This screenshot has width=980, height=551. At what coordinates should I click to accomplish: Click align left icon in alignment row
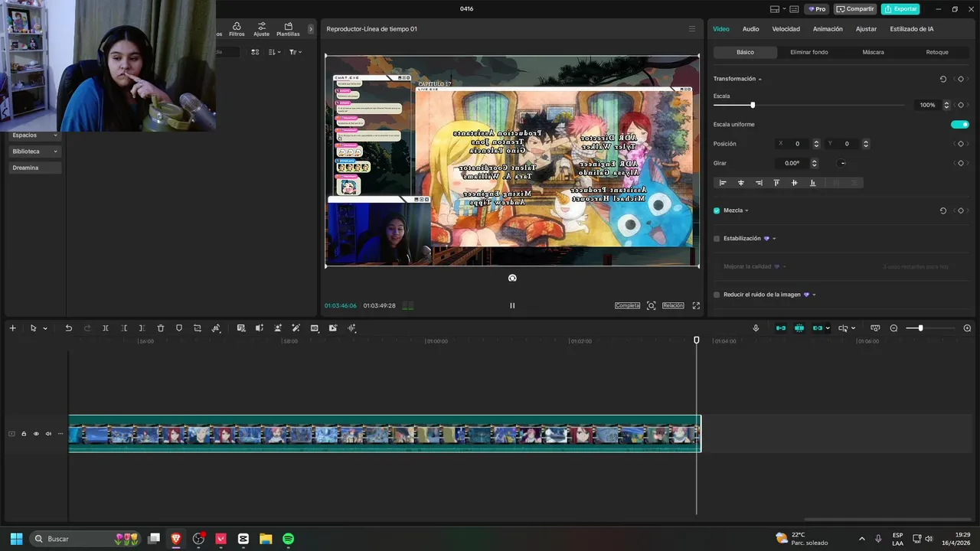click(x=723, y=183)
